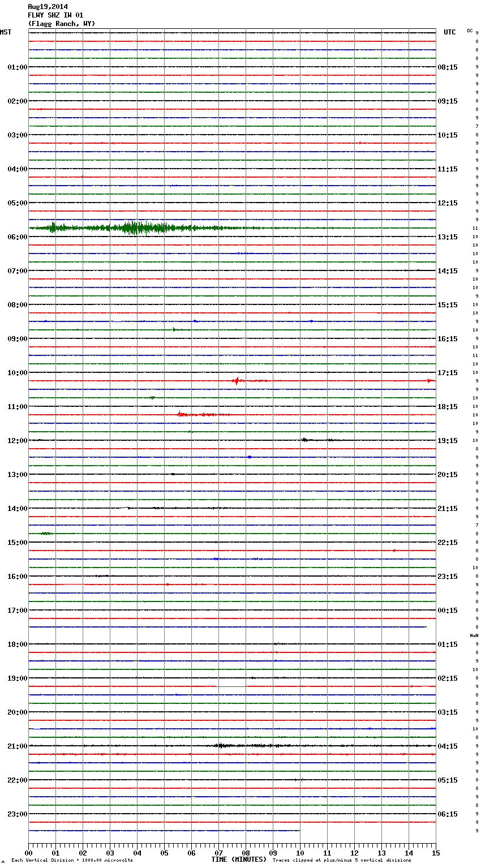Click the 19:15 UTC time label

(448, 441)
